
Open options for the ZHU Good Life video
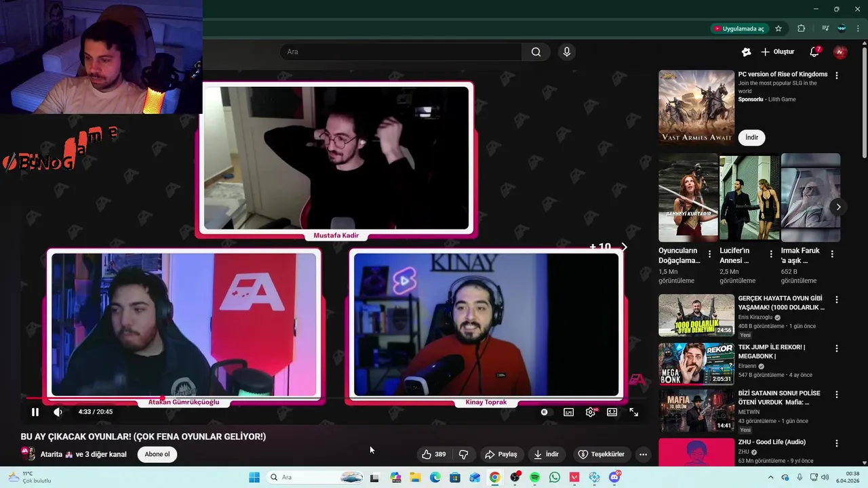click(837, 443)
